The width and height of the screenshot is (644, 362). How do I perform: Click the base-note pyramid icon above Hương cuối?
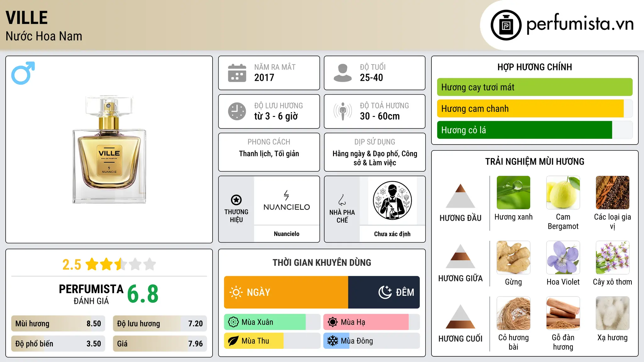tap(460, 316)
